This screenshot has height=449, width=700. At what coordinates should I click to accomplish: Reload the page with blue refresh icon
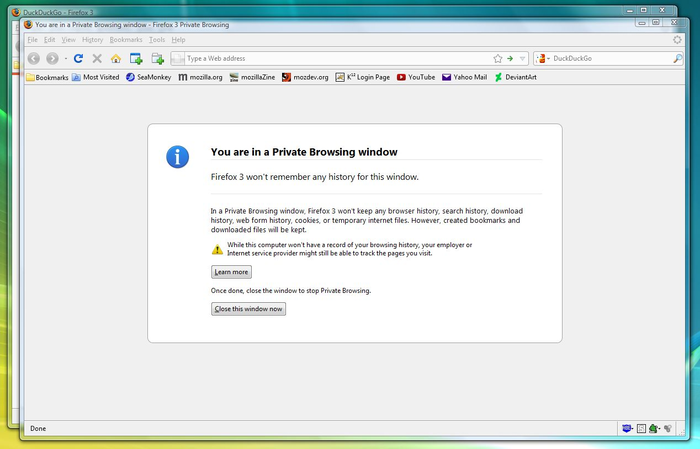(78, 58)
